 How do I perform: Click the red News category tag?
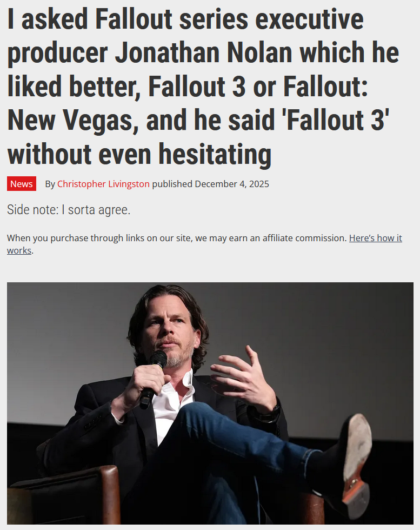point(22,184)
